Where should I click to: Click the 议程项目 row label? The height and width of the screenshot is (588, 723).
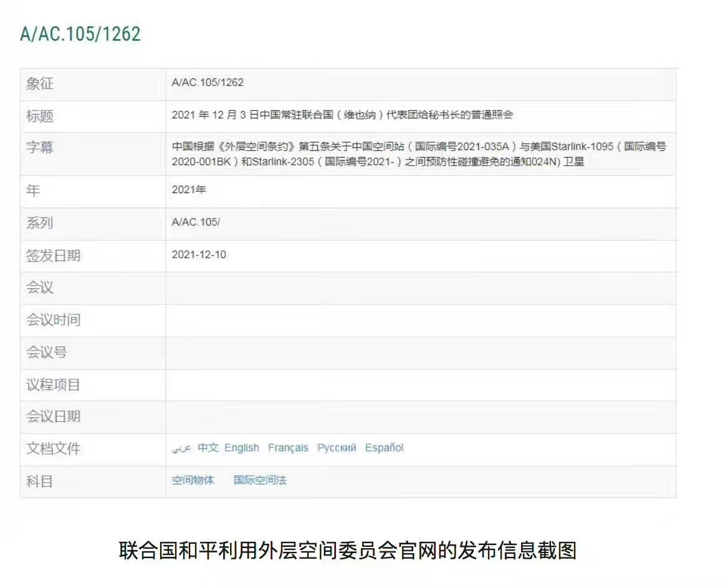tap(53, 384)
